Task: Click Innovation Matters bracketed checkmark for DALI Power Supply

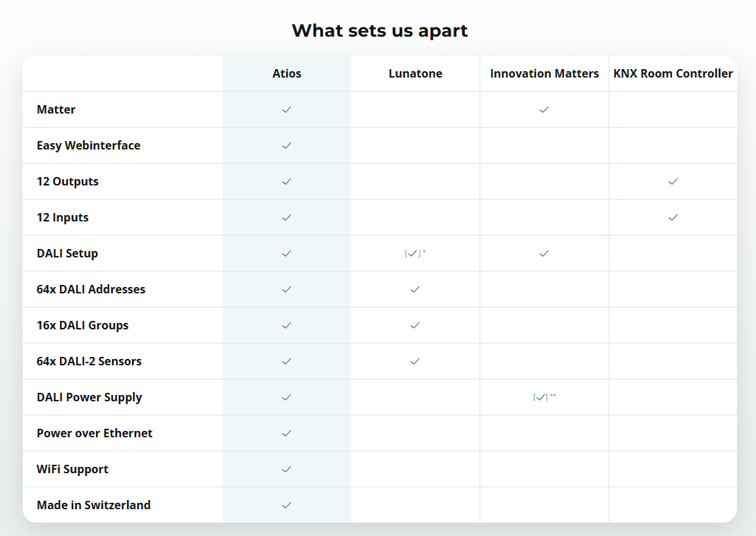Action: coord(542,397)
